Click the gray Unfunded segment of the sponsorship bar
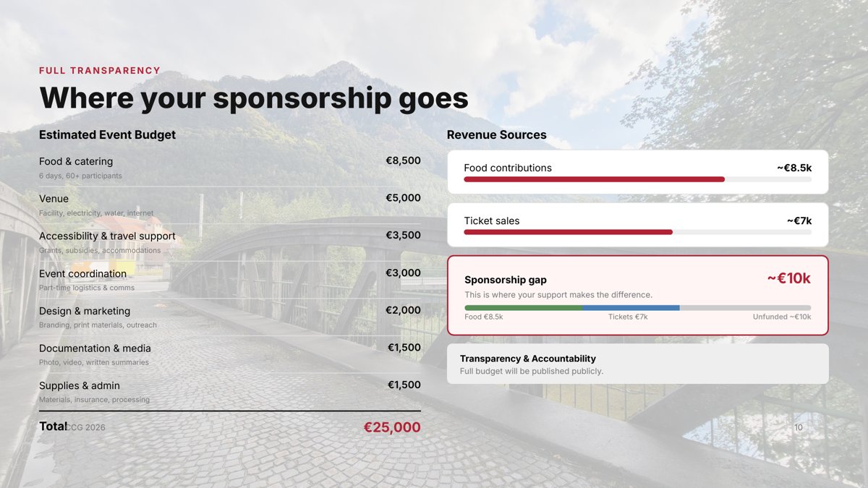The image size is (868, 488). click(x=745, y=308)
